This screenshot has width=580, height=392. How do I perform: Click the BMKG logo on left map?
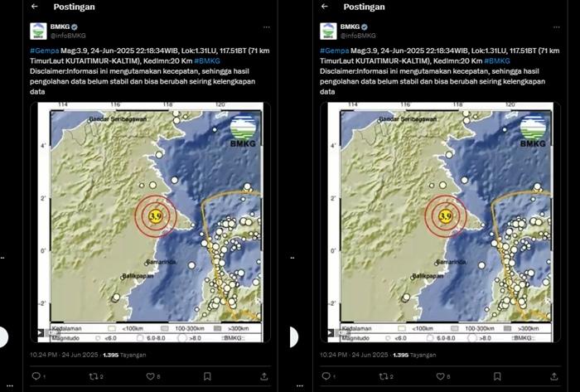(243, 131)
